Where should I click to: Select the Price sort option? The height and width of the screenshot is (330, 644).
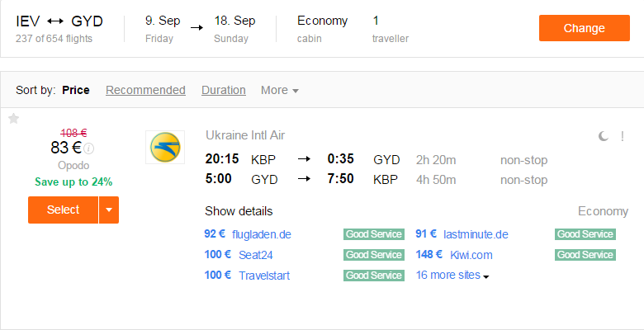click(x=76, y=90)
